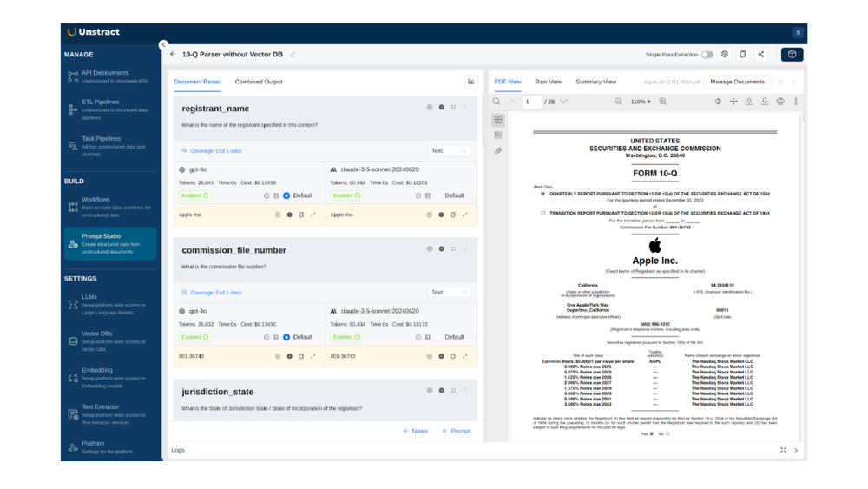The width and height of the screenshot is (868, 489).
Task: Open the 110% zoom level dropdown
Action: point(640,102)
